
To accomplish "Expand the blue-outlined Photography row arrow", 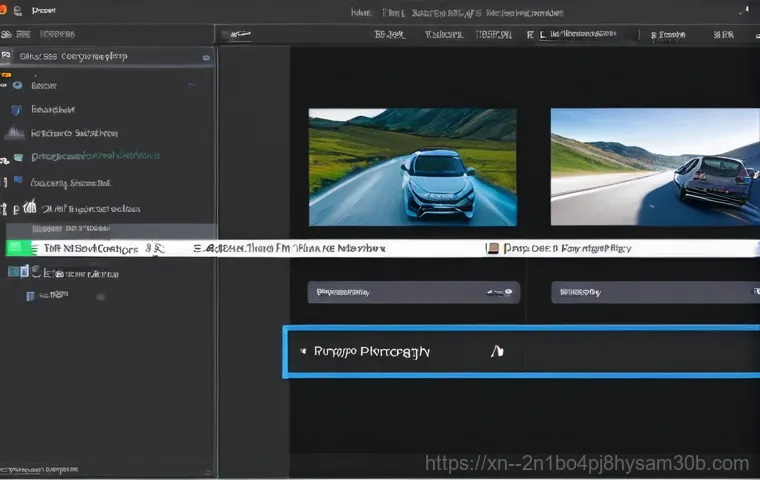I will coord(303,352).
